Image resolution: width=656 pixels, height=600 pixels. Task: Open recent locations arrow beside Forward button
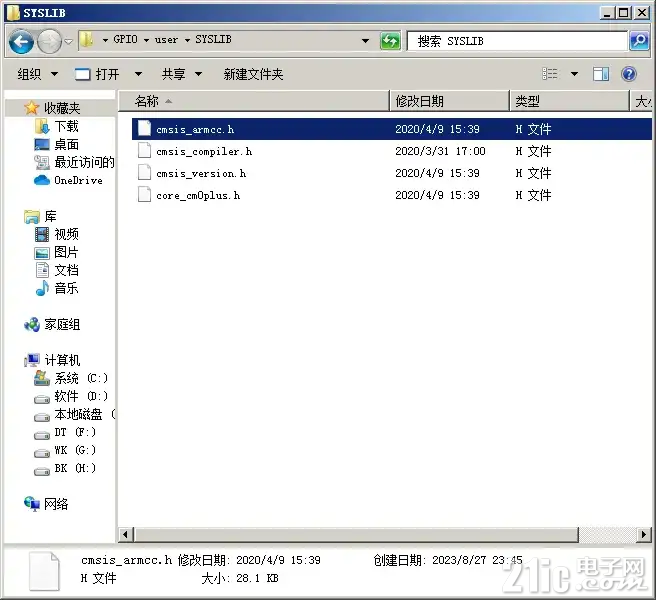point(68,41)
